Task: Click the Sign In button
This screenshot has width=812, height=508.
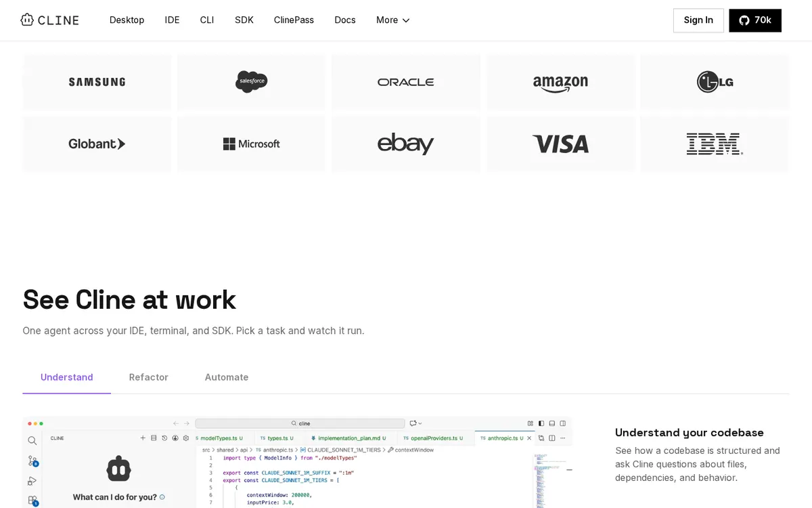Action: [x=698, y=20]
